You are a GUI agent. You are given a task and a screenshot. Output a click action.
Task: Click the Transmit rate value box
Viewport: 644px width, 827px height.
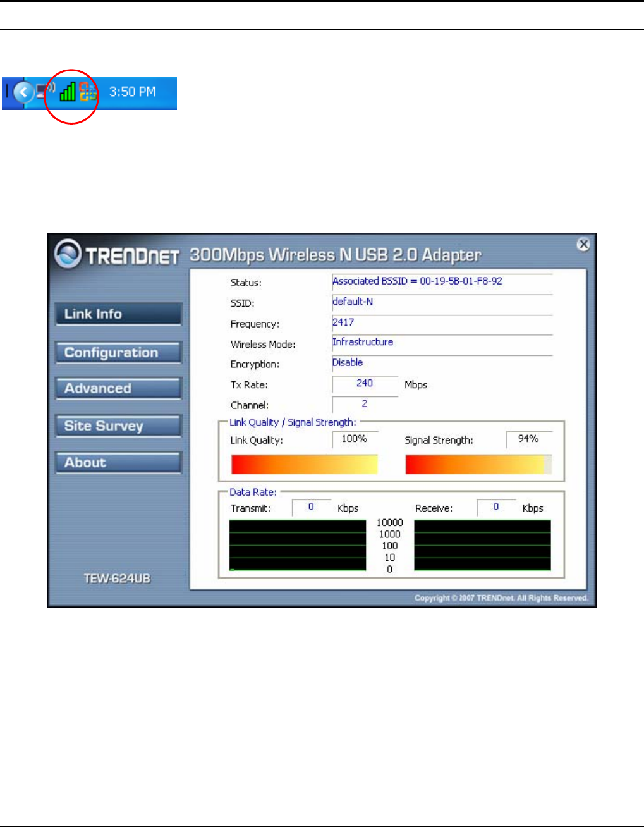312,507
